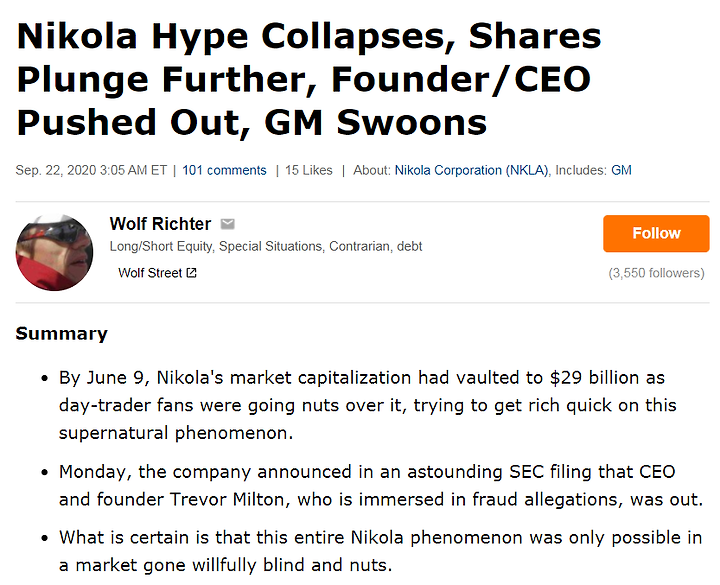Open the Nikola Corporation (NKLA) ticker link
This screenshot has width=720, height=585.
472,170
